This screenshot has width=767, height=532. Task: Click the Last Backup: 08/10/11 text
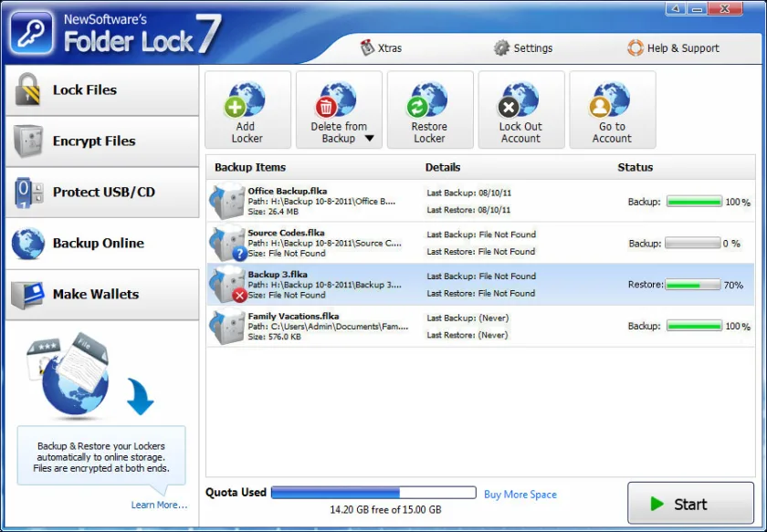[468, 193]
